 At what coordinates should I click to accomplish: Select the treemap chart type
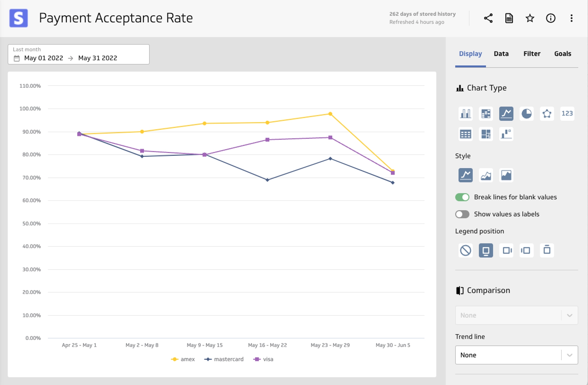click(x=486, y=134)
